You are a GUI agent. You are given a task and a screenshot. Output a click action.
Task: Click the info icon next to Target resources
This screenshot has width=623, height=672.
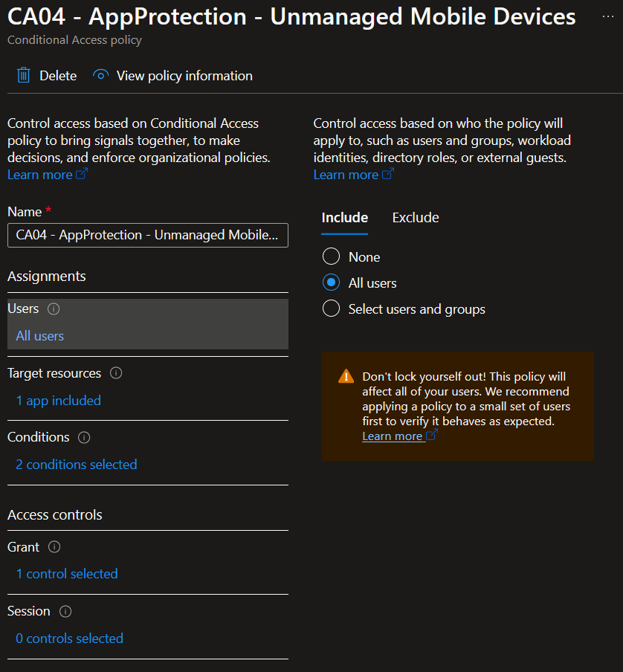pos(116,373)
